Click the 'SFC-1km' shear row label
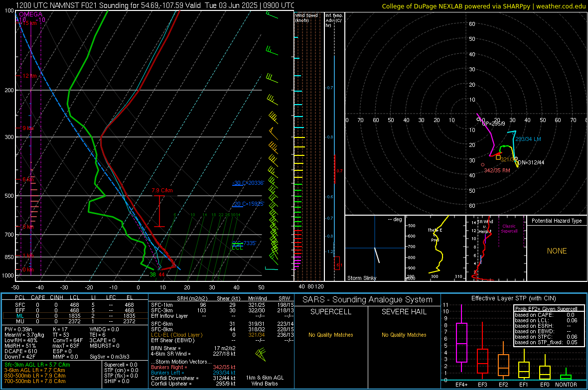588x390 pixels. click(x=161, y=305)
